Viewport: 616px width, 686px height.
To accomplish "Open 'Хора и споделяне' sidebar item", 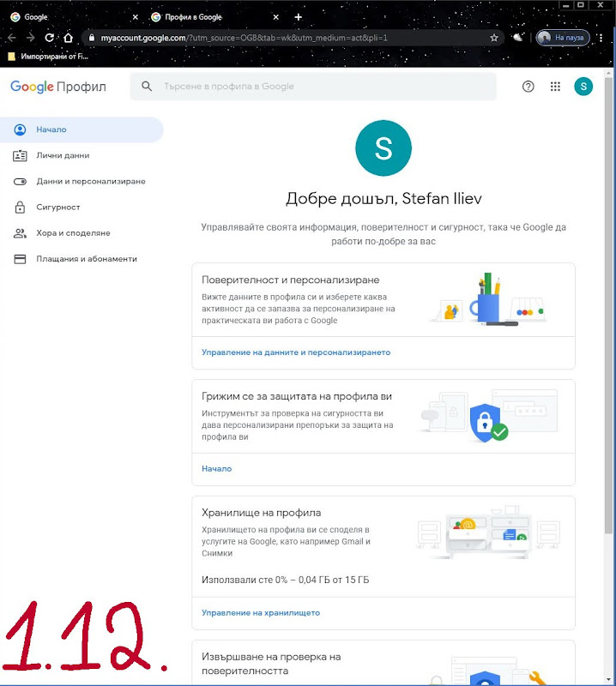I will (x=82, y=232).
